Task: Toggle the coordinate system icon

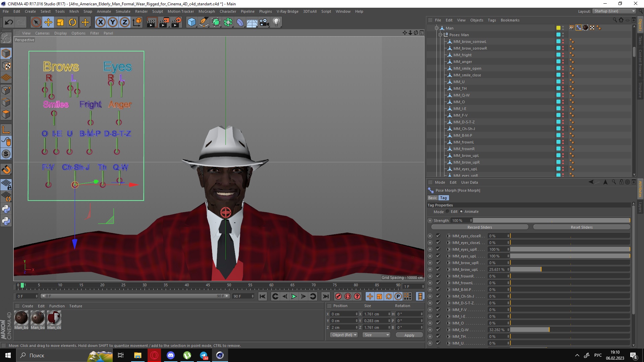Action: (x=137, y=22)
